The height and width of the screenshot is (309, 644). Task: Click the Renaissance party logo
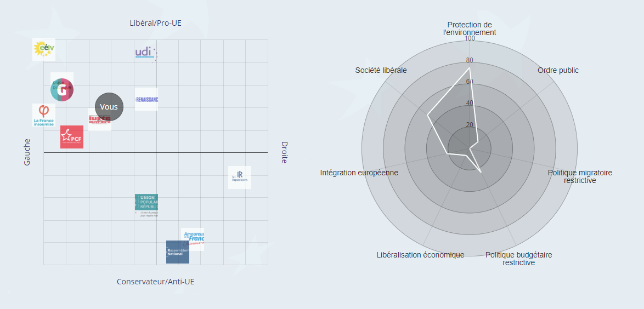(146, 99)
